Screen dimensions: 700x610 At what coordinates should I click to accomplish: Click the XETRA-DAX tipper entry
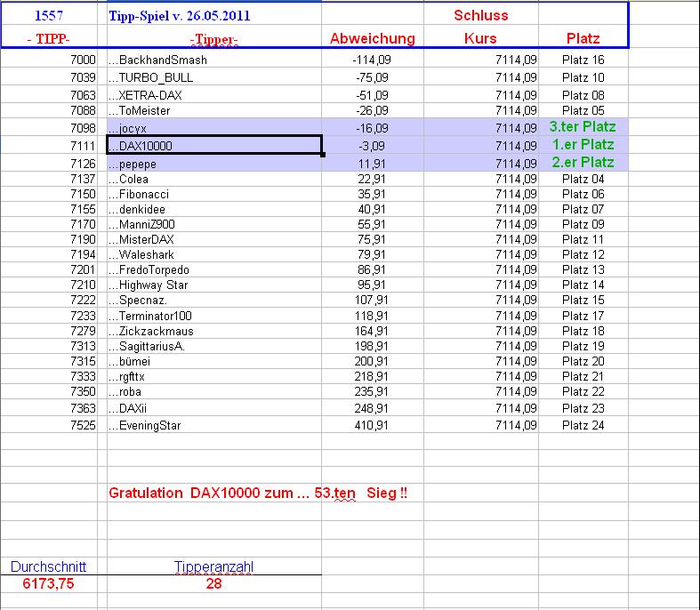click(x=214, y=94)
